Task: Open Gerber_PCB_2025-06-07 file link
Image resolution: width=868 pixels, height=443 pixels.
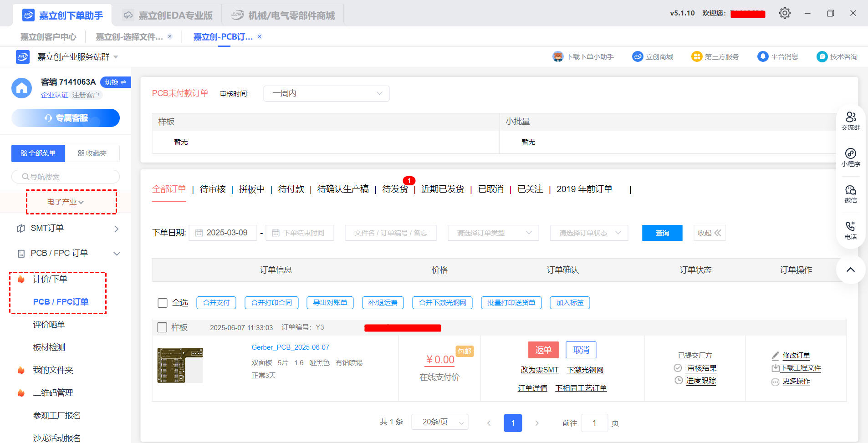Action: [x=291, y=347]
